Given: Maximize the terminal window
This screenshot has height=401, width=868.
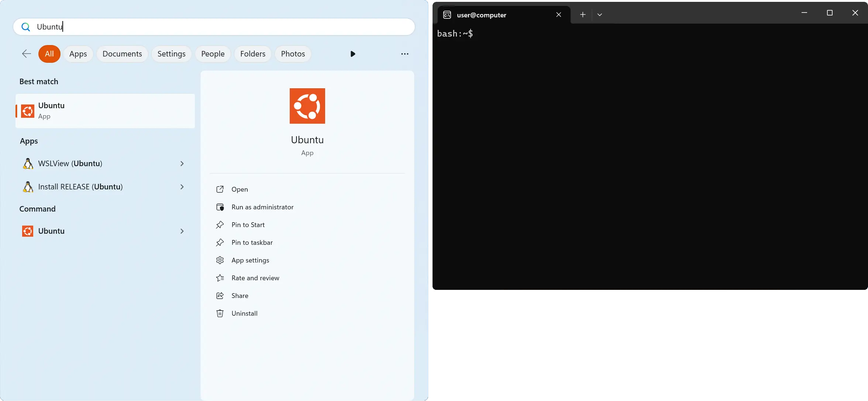Looking at the screenshot, I should (830, 13).
